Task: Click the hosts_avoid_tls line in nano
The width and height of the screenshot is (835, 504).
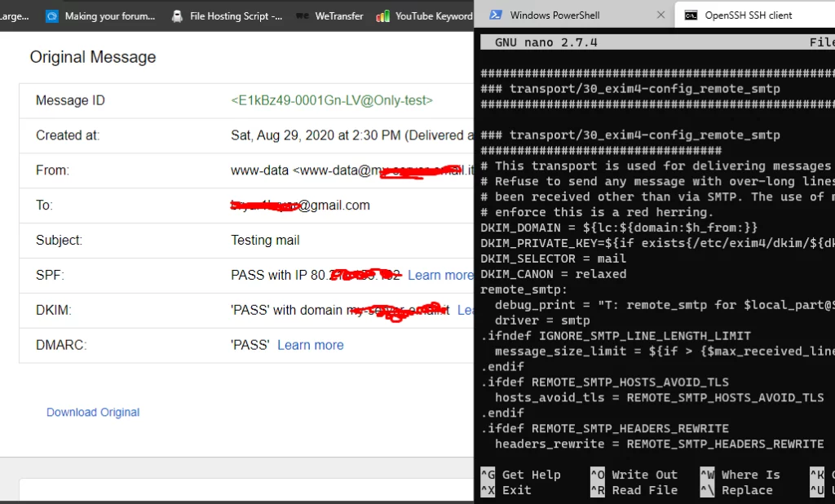Action: 659,397
